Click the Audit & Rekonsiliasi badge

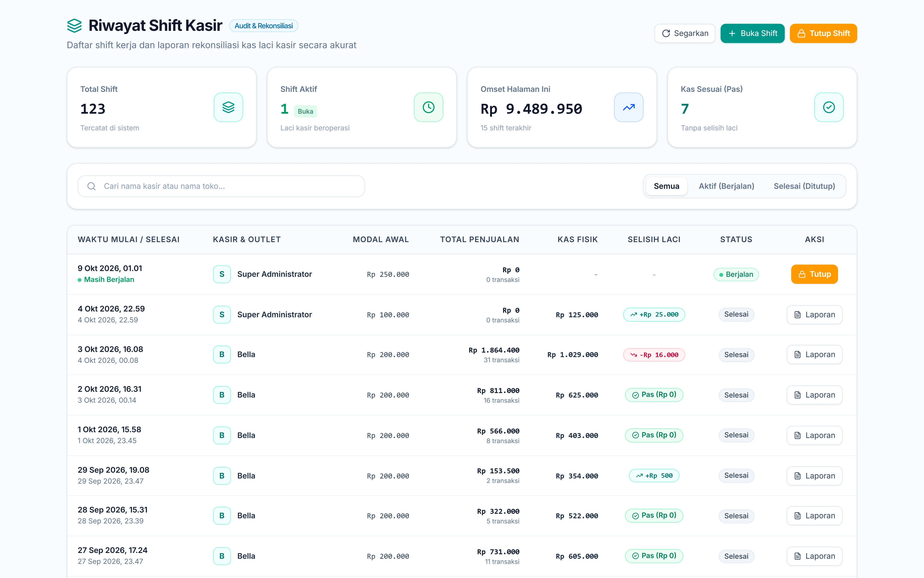click(264, 26)
